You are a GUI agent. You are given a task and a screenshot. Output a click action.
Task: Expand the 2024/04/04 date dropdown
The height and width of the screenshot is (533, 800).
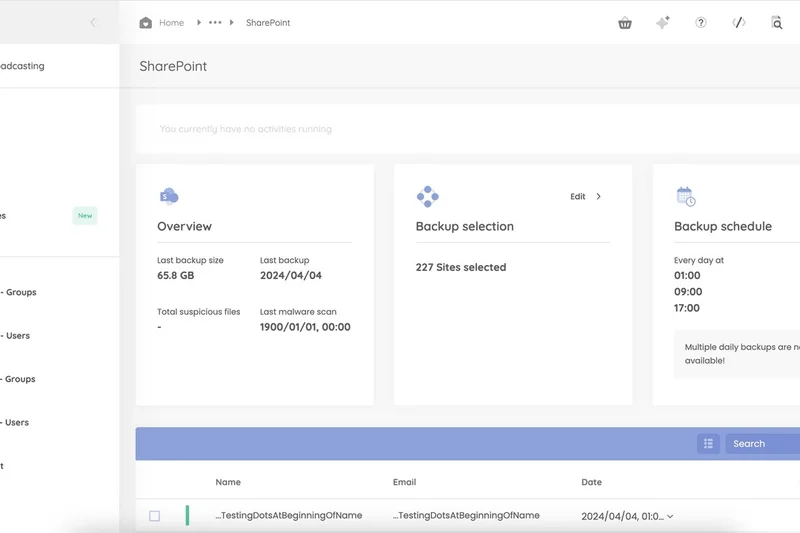[670, 516]
